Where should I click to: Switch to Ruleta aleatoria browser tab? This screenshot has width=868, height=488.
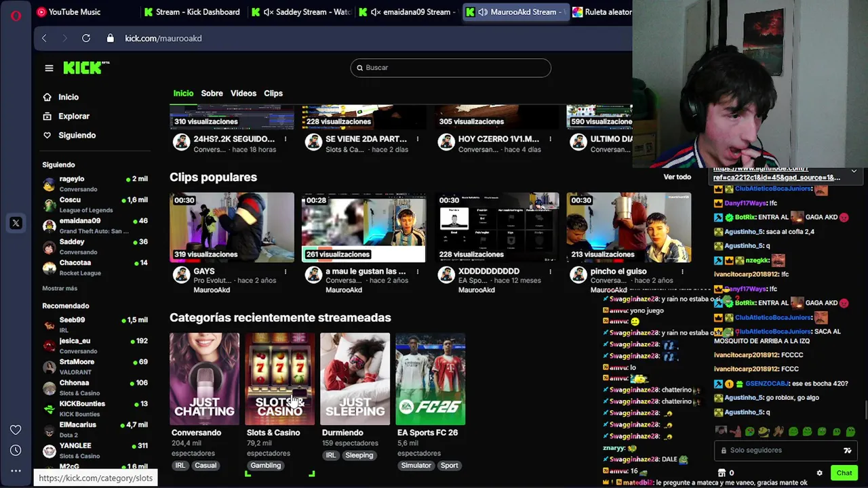(602, 12)
